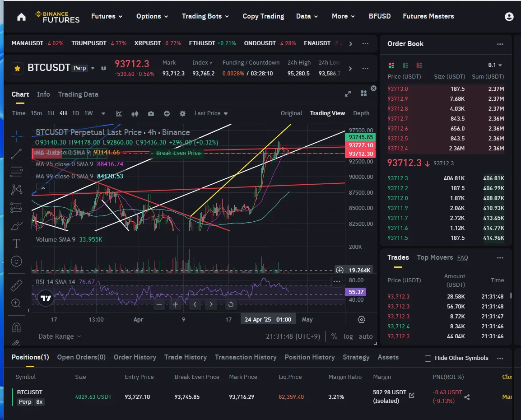
Task: Toggle log scale on chart
Action: pyautogui.click(x=348, y=336)
